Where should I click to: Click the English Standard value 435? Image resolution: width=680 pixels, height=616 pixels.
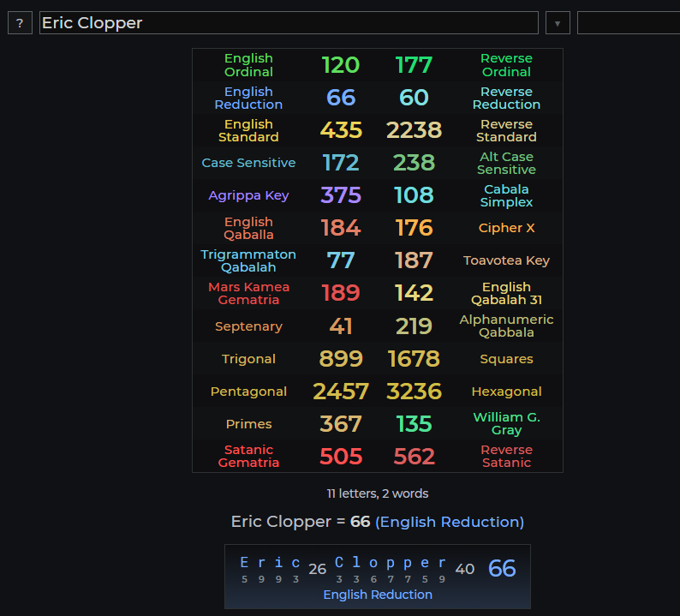pos(341,130)
